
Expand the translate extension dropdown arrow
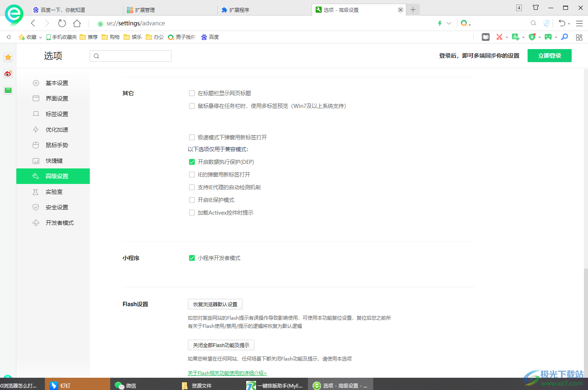pyautogui.click(x=523, y=37)
